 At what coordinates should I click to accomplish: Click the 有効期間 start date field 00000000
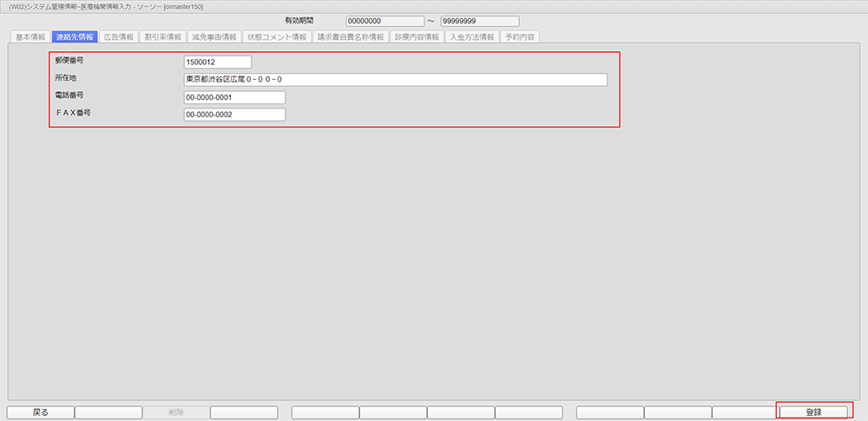click(385, 22)
